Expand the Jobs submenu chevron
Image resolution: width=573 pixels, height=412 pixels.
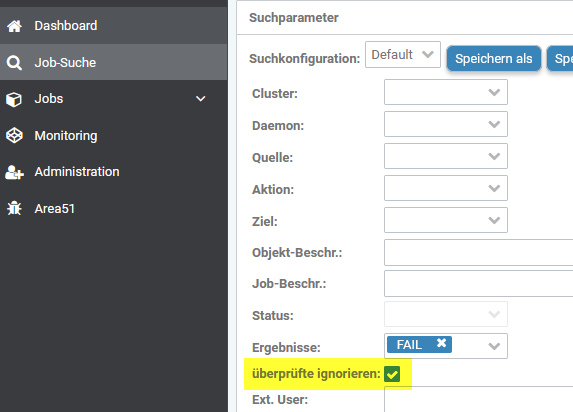(x=201, y=99)
